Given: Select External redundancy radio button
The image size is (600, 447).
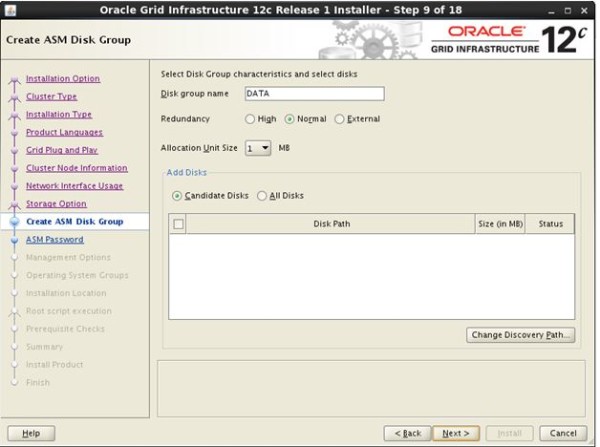Looking at the screenshot, I should coord(339,119).
